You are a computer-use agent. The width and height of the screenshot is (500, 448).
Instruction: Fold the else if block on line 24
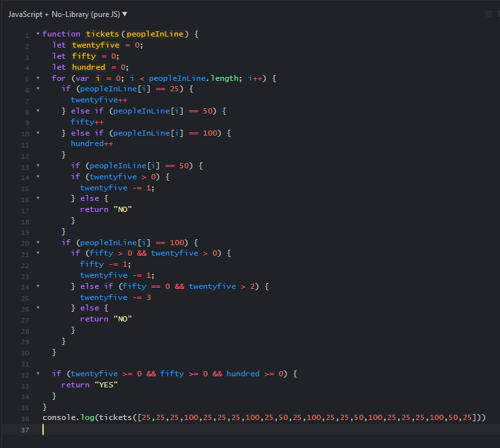tap(38, 286)
